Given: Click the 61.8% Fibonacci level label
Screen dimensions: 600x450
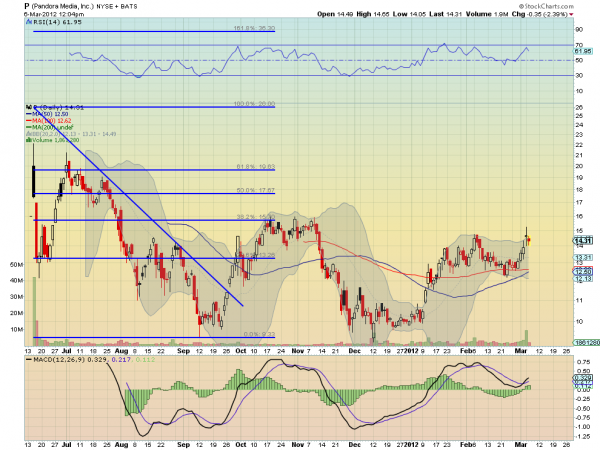Looking at the screenshot, I should click(x=256, y=166).
